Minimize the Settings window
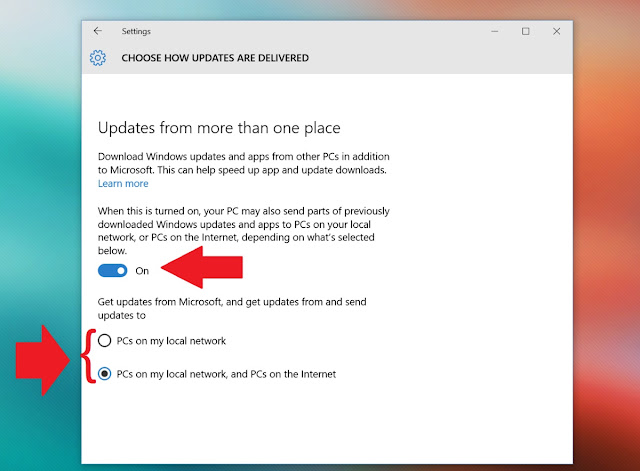Screen dimensions: 640x471 click(495, 31)
